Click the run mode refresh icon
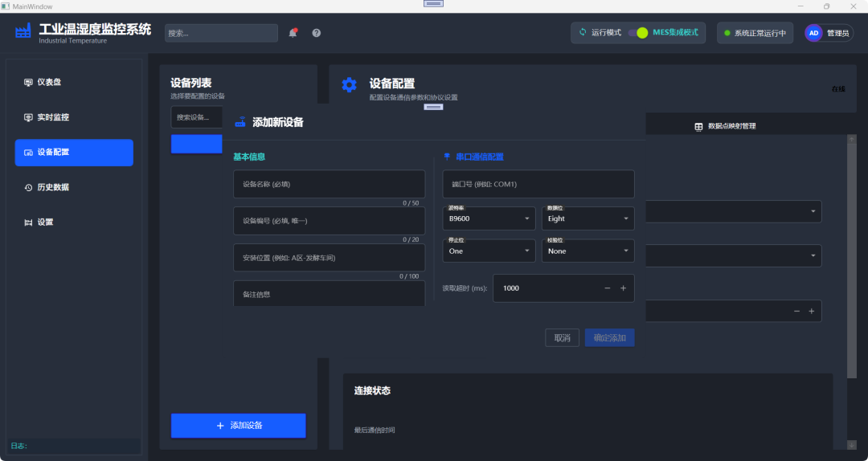 pyautogui.click(x=583, y=32)
